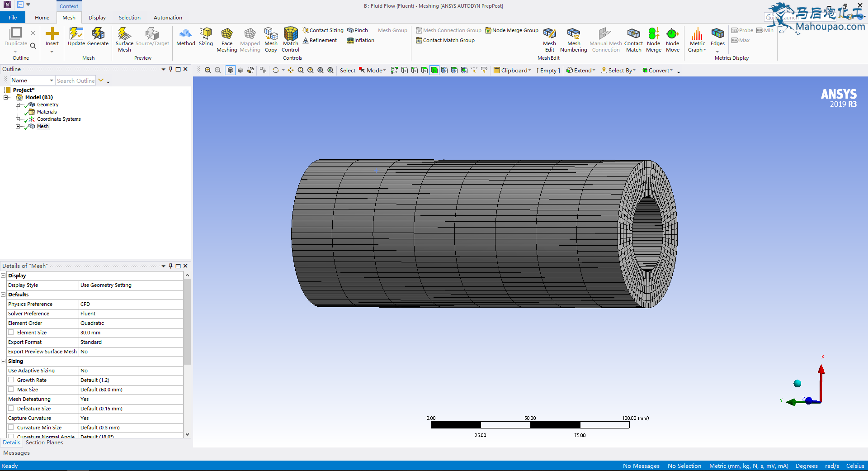Switch to the Automation ribbon tab

[168, 18]
